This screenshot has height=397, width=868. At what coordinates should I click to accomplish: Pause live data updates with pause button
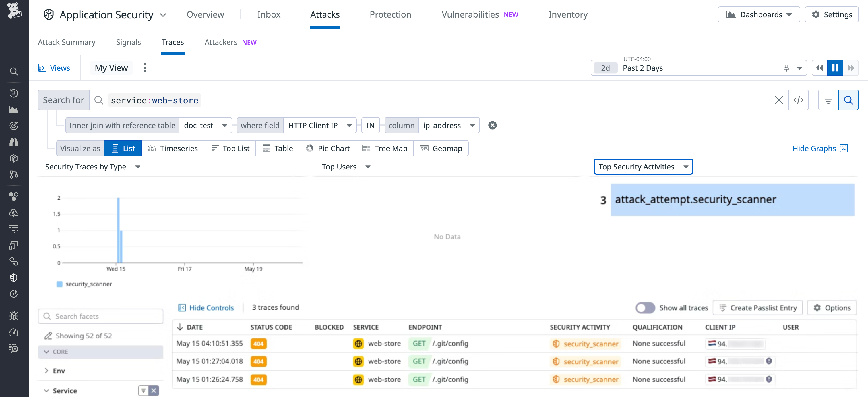pyautogui.click(x=835, y=68)
